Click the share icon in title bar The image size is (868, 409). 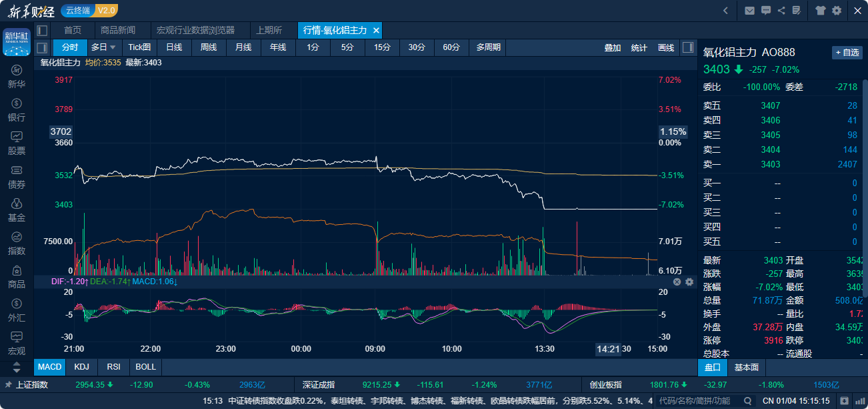coord(781,10)
